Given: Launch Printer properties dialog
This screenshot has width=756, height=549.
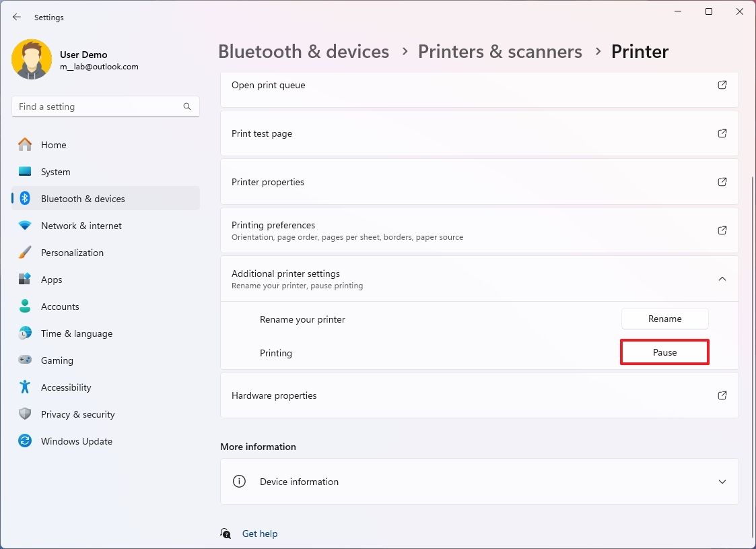Looking at the screenshot, I should (722, 182).
